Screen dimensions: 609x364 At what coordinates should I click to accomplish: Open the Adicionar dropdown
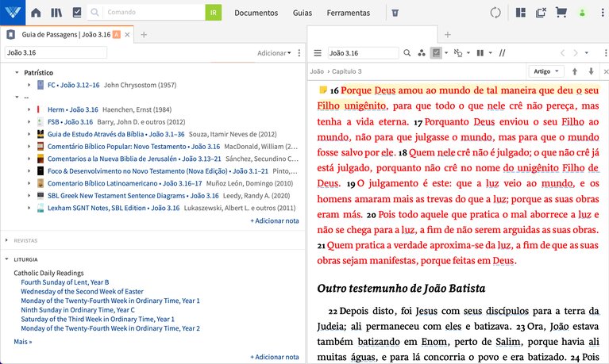click(274, 53)
